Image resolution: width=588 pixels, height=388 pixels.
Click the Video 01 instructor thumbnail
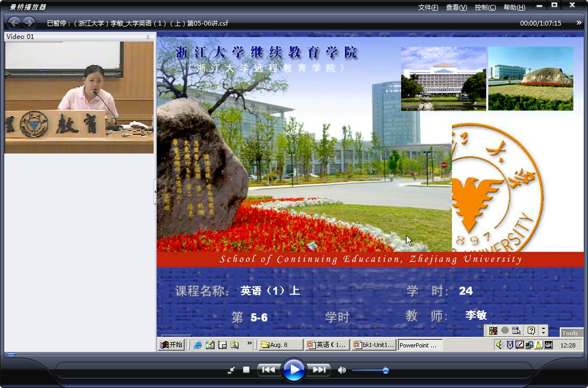coord(79,98)
